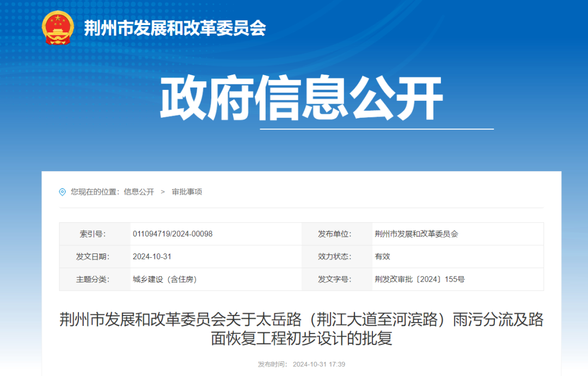The image size is (588, 376).
Task: Open the 信息公开 breadcrumb link
Action: pos(139,192)
